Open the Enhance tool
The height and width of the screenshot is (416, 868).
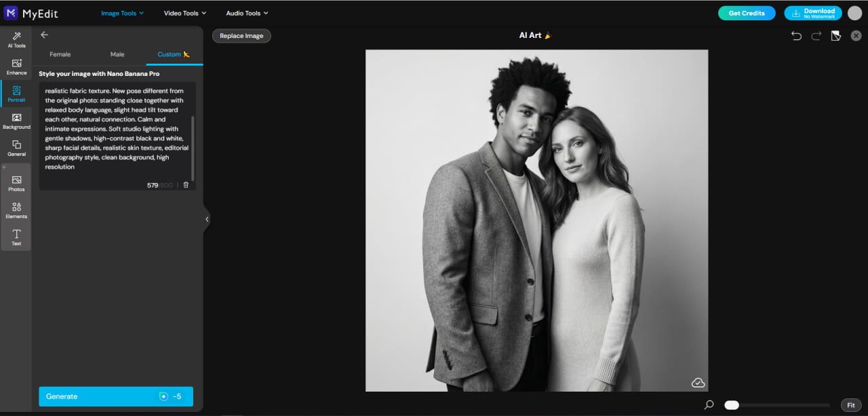16,67
